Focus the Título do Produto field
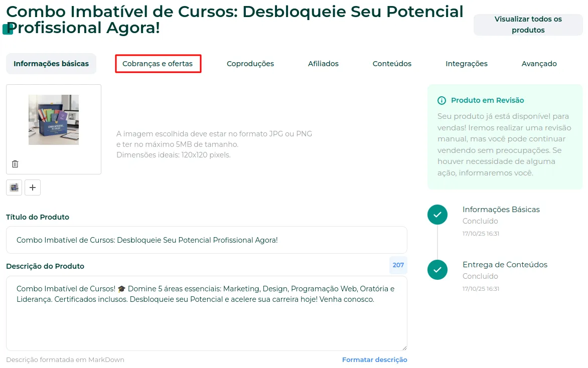The height and width of the screenshot is (368, 588). pyautogui.click(x=207, y=240)
